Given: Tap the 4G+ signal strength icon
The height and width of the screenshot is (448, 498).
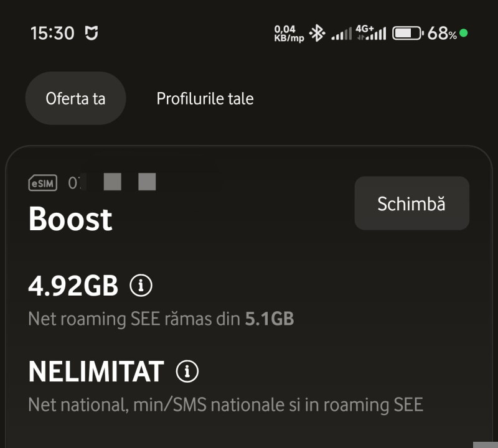Looking at the screenshot, I should tap(370, 33).
